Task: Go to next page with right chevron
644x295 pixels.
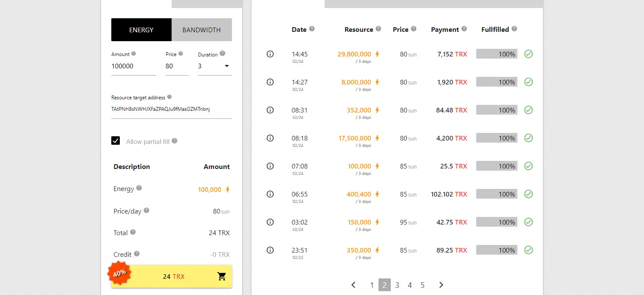Action: click(x=441, y=285)
